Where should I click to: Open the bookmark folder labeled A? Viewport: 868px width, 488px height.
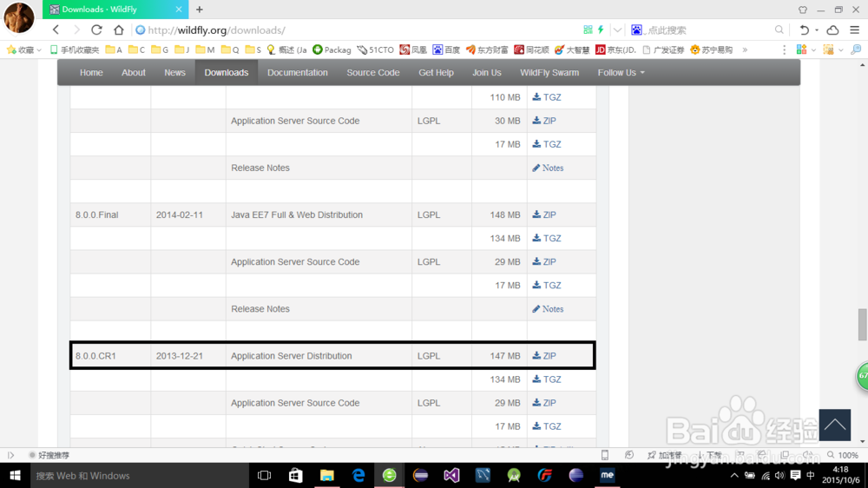point(114,49)
